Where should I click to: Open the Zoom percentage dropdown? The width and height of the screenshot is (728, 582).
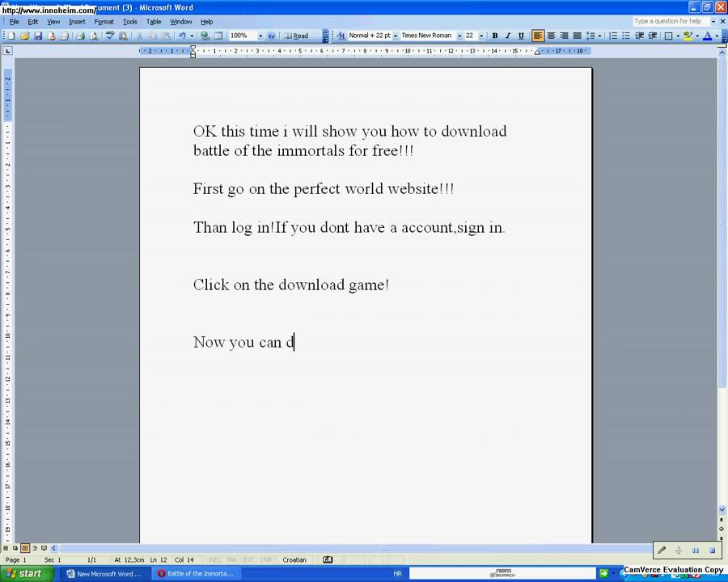260,36
